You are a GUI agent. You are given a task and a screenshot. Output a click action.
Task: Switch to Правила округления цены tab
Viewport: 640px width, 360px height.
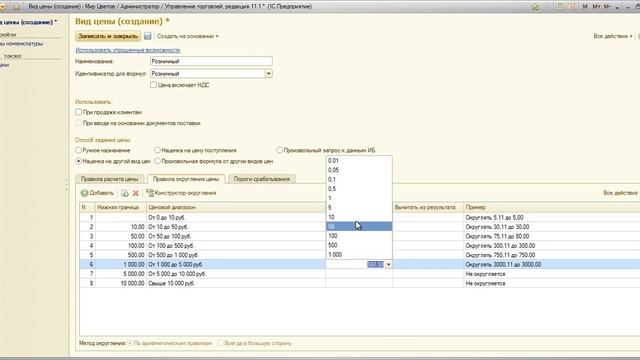pos(186,179)
